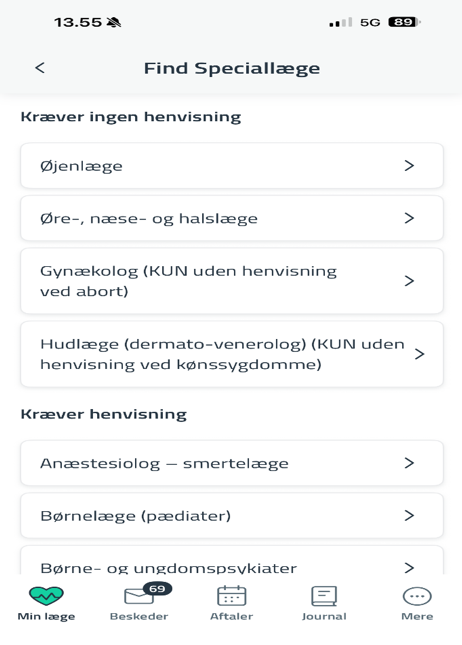Screen dimensions: 462x645
Task: Tap the Find Speciallæge page title
Action: pyautogui.click(x=232, y=68)
